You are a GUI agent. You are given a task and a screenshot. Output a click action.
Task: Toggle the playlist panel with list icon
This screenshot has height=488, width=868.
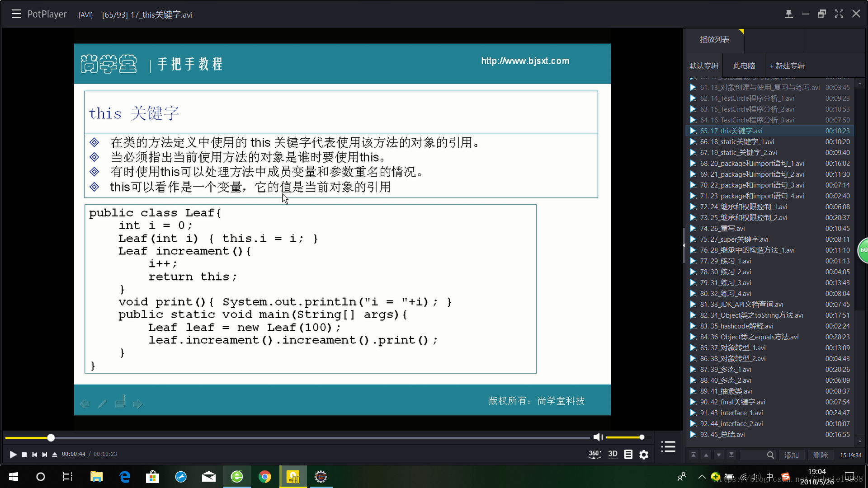[x=668, y=446]
